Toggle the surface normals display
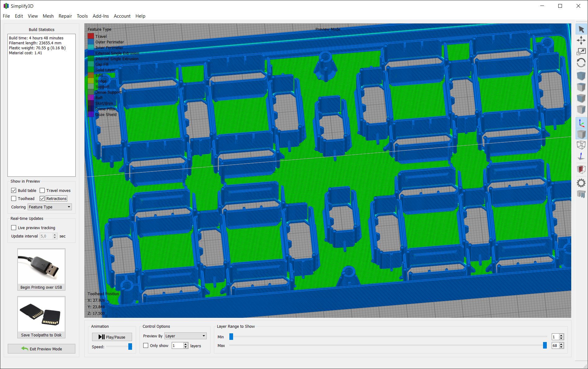This screenshot has height=369, width=588. (581, 156)
